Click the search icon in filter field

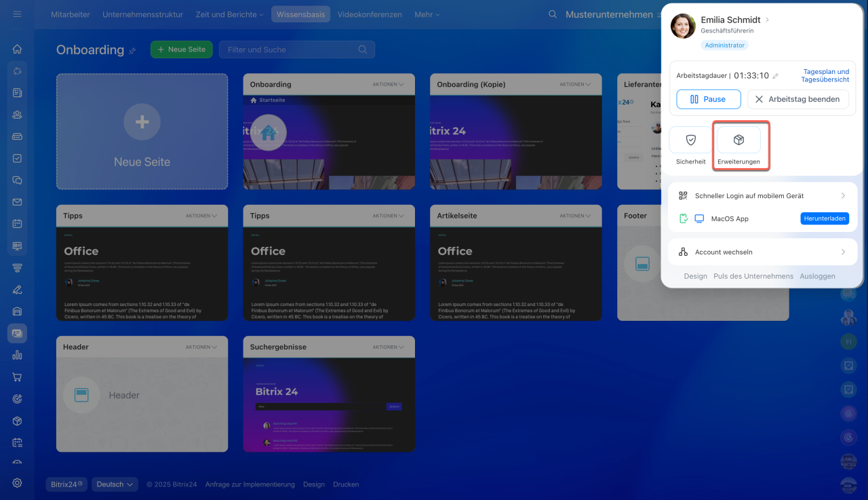(363, 50)
